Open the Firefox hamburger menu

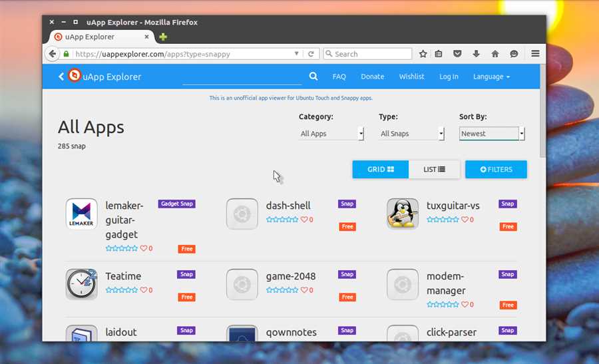pyautogui.click(x=535, y=54)
